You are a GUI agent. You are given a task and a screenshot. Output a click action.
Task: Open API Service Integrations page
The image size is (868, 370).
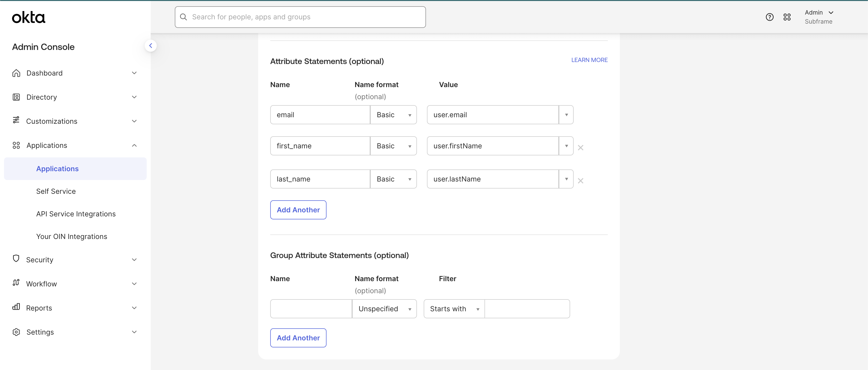click(x=76, y=214)
